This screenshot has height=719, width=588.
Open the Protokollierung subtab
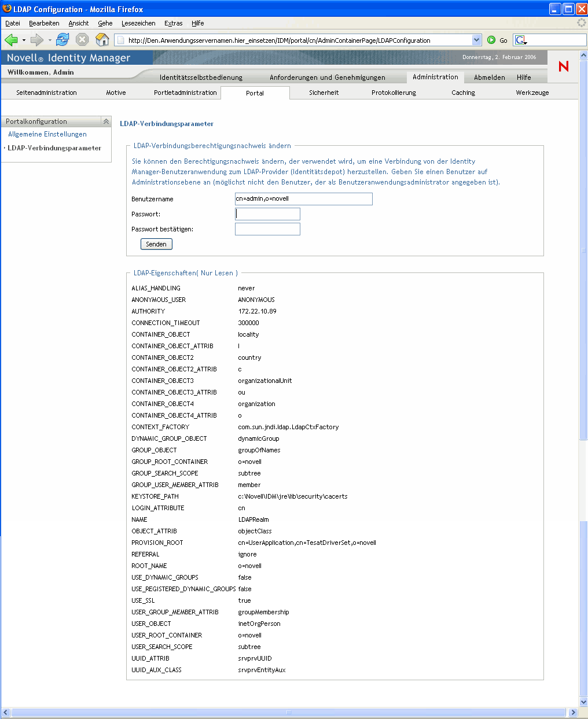(x=394, y=93)
